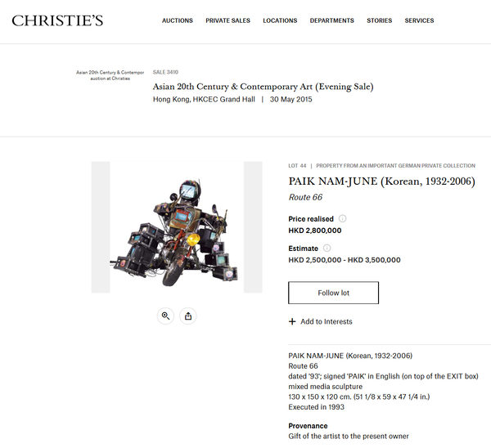Click the magnifier zoom icon below the artwork

coord(165,316)
